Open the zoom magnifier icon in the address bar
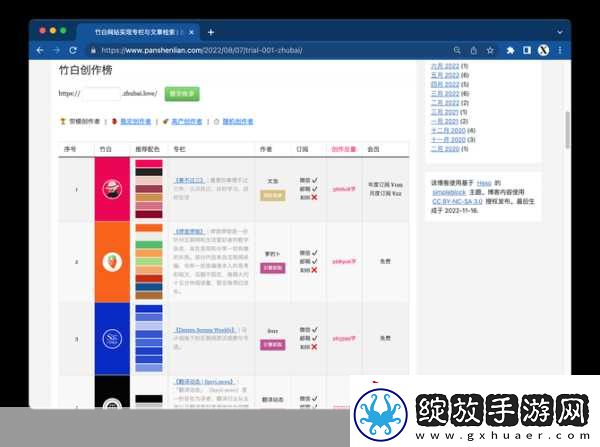The height and width of the screenshot is (447, 600). tap(457, 50)
